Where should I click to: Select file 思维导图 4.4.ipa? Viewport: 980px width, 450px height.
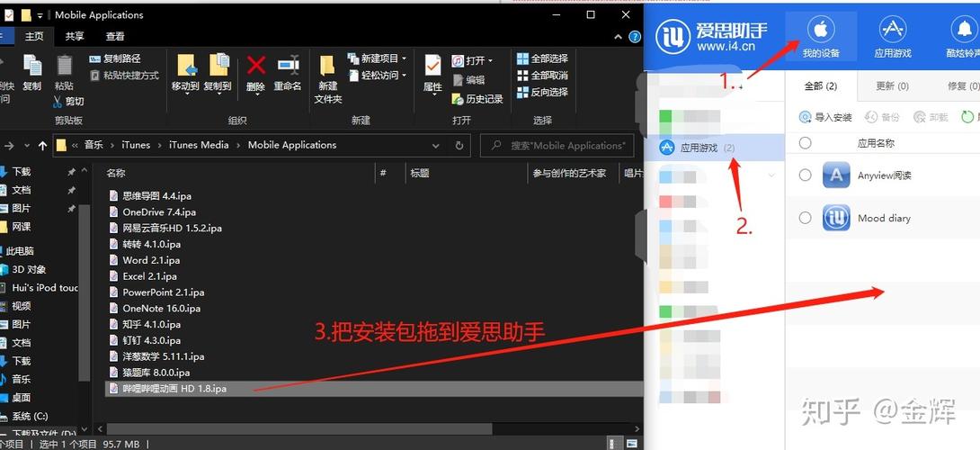[x=156, y=196]
